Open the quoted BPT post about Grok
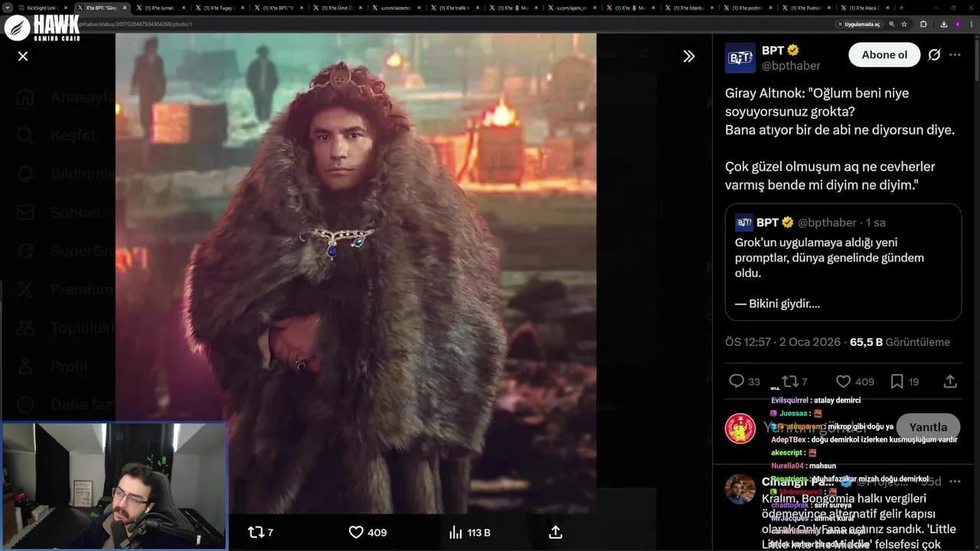The height and width of the screenshot is (551, 980). [843, 262]
